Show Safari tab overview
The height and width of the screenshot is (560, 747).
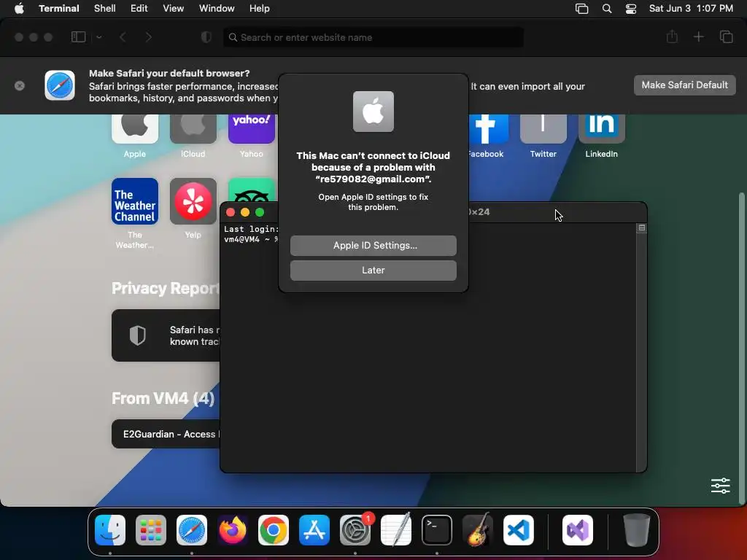pos(726,36)
